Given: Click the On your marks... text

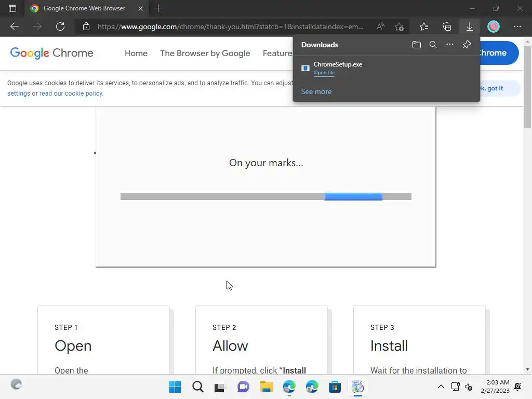Looking at the screenshot, I should (x=266, y=163).
